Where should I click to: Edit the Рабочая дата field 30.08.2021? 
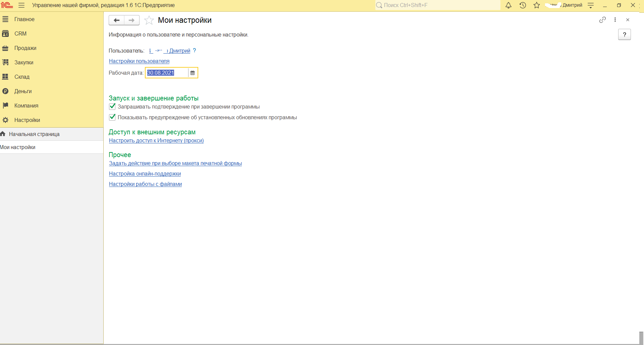tap(167, 73)
